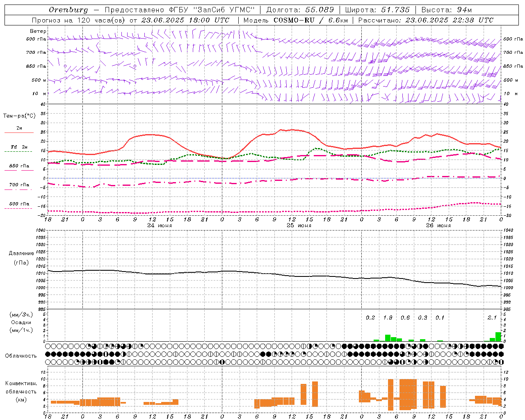This screenshot has width=525, height=420.
Task: Click the (мм/1ч.) precipitation unit label
Action: [x=21, y=330]
